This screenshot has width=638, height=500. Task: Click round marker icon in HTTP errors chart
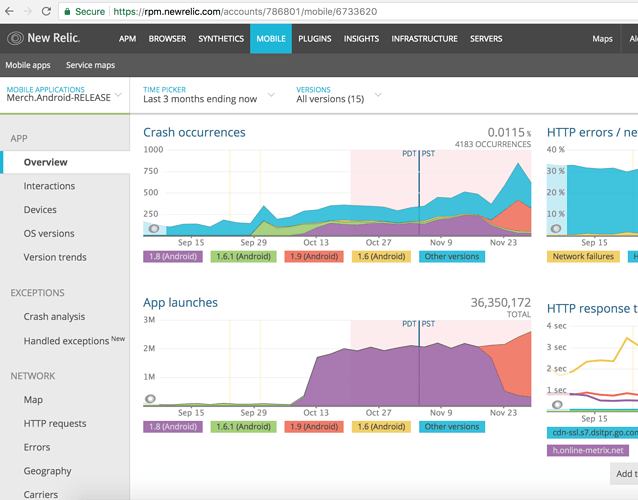pos(556,229)
